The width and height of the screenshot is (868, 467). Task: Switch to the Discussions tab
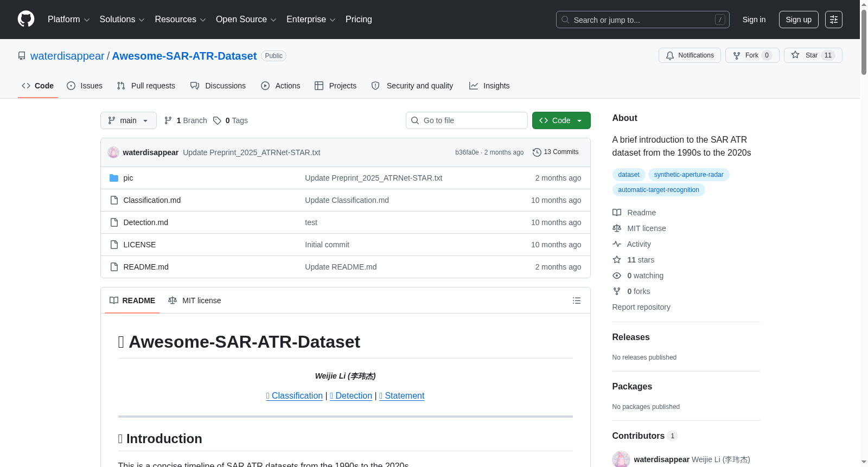[218, 86]
